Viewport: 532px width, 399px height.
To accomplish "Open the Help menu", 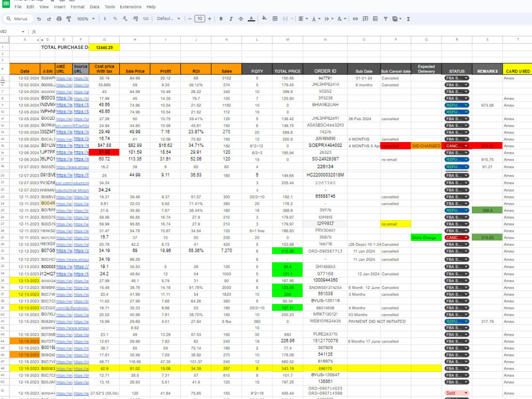I will 151,7.
